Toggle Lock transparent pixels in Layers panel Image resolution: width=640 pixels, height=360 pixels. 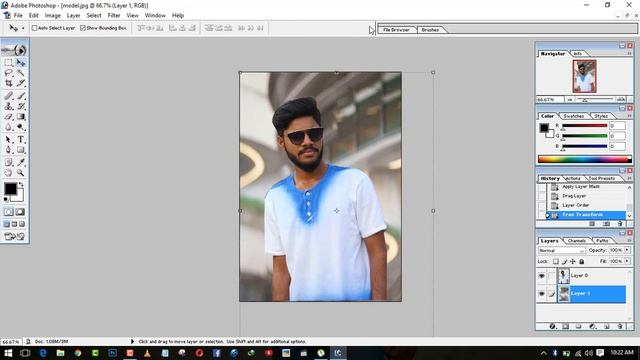[556, 261]
